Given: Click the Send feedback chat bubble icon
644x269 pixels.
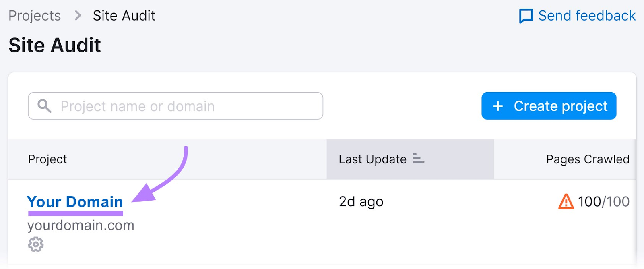Looking at the screenshot, I should tap(527, 15).
